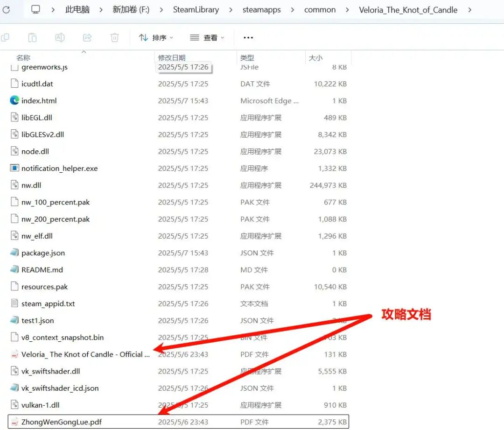Click the 应用程序 type of notification_helper.exe
The image size is (504, 430).
254,168
